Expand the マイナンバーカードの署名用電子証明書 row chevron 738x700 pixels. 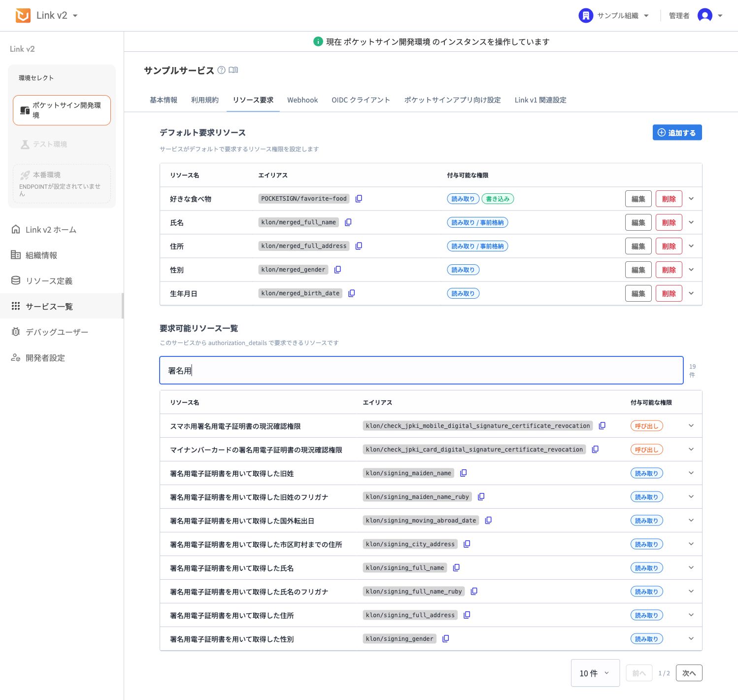[691, 450]
